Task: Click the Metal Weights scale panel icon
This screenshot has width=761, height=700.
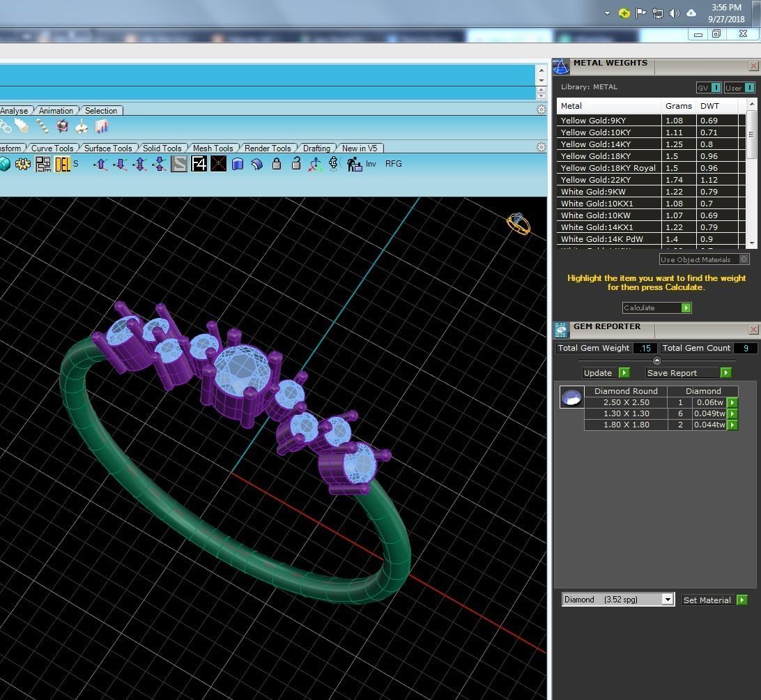Action: [561, 66]
